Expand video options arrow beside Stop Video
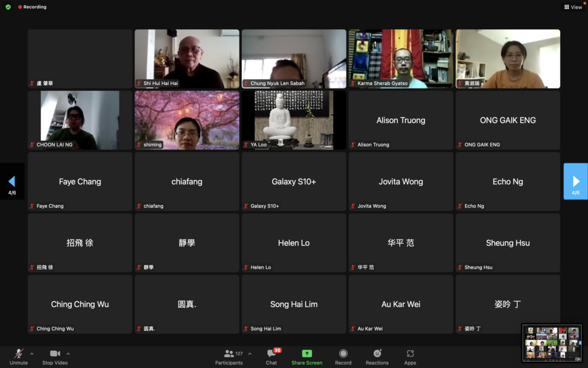Image resolution: width=588 pixels, height=368 pixels. [68, 354]
